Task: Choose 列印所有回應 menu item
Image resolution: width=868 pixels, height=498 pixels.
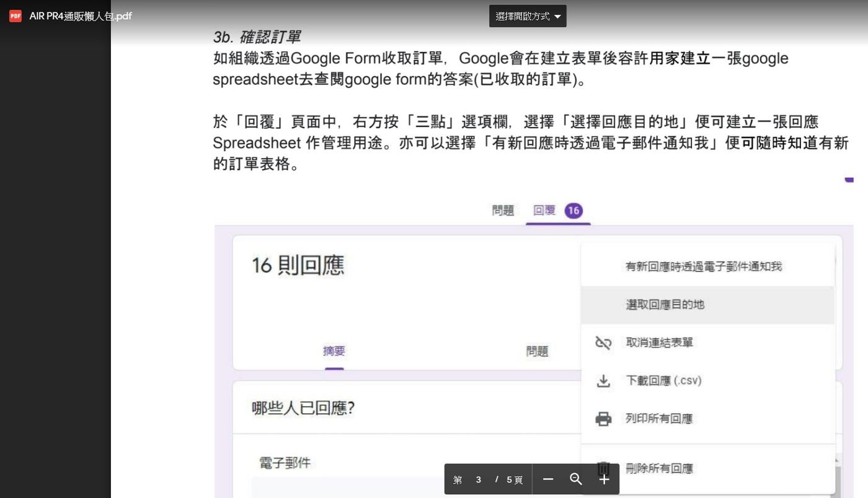Action: pyautogui.click(x=707, y=419)
